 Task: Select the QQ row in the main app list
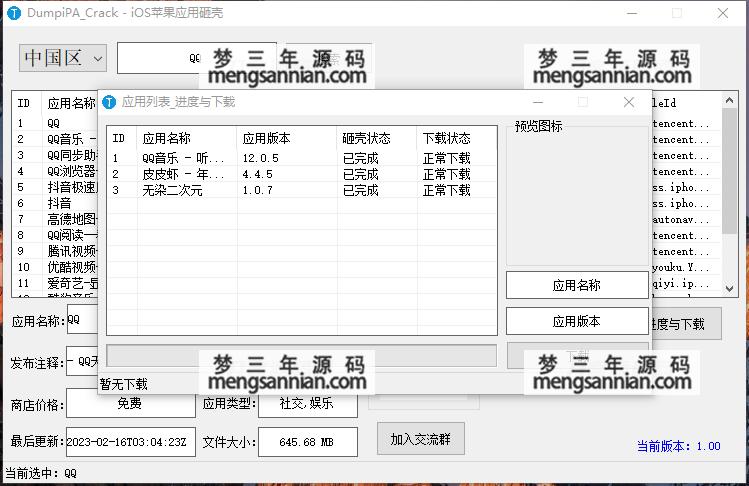pyautogui.click(x=54, y=123)
